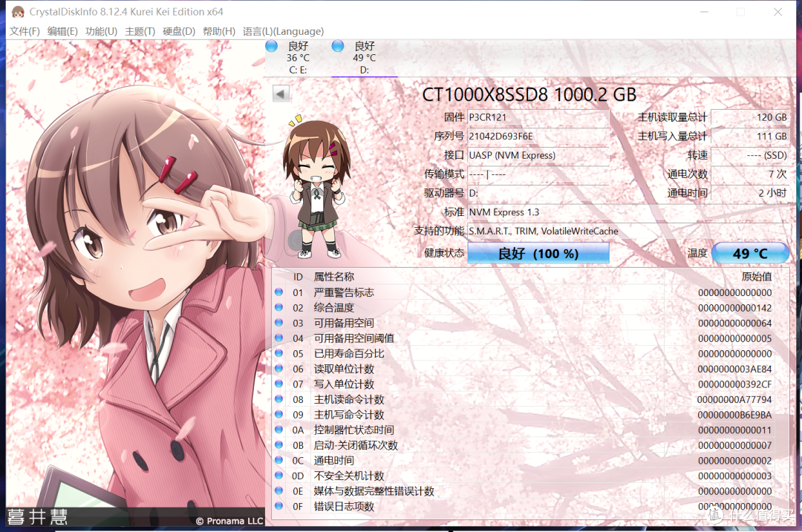
Task: Select the 读取单位计数 attribute row
Action: pos(524,369)
